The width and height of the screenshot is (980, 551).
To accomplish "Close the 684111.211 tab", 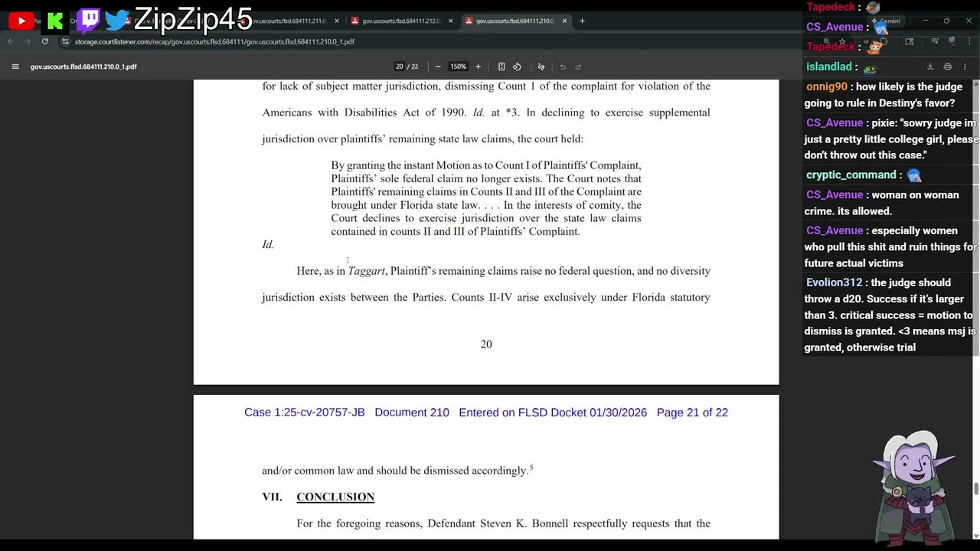I will [336, 21].
